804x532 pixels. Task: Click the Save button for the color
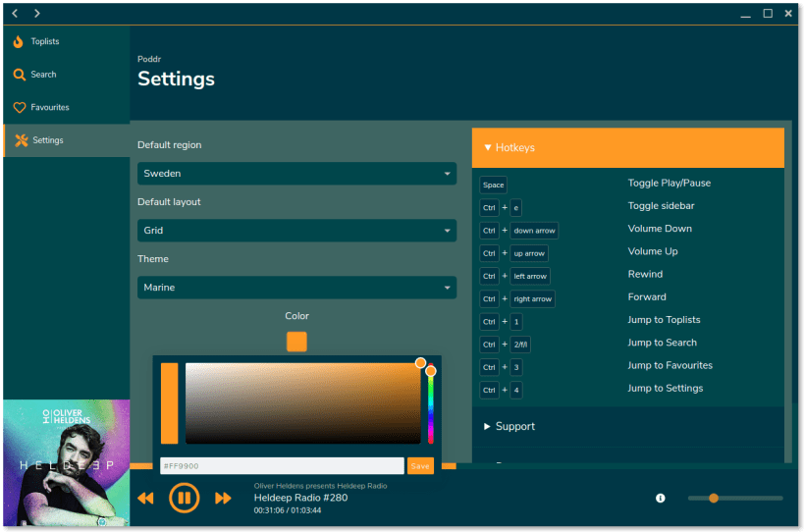[x=420, y=466]
